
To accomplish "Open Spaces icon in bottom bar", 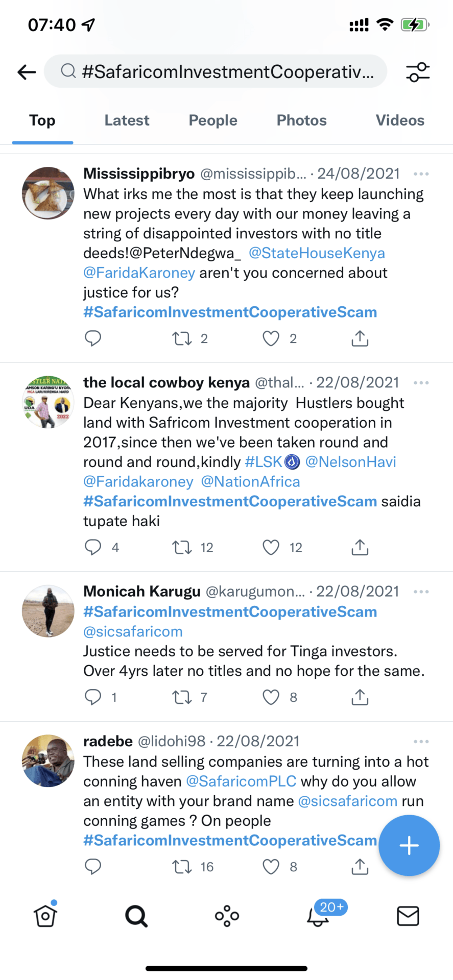I will coord(227,916).
